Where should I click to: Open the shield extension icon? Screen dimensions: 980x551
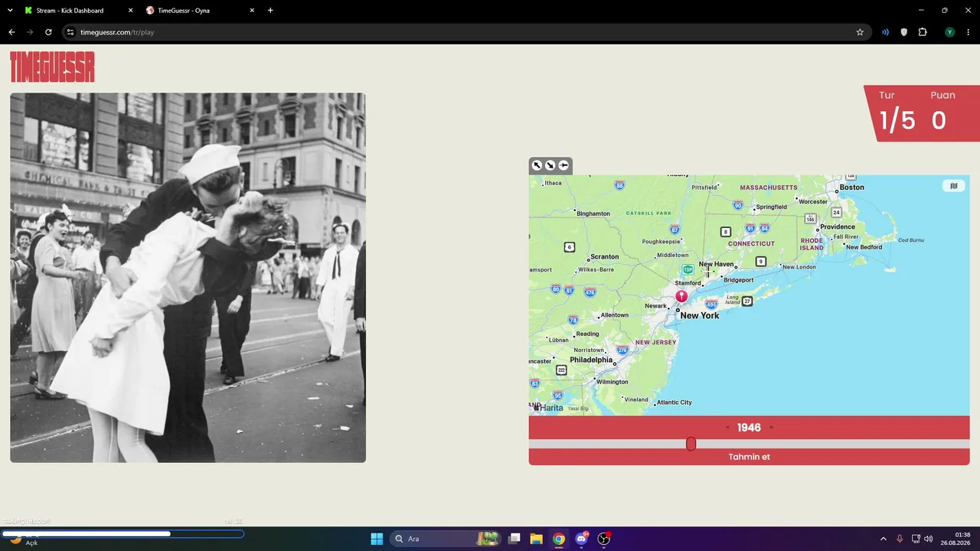pos(903,32)
